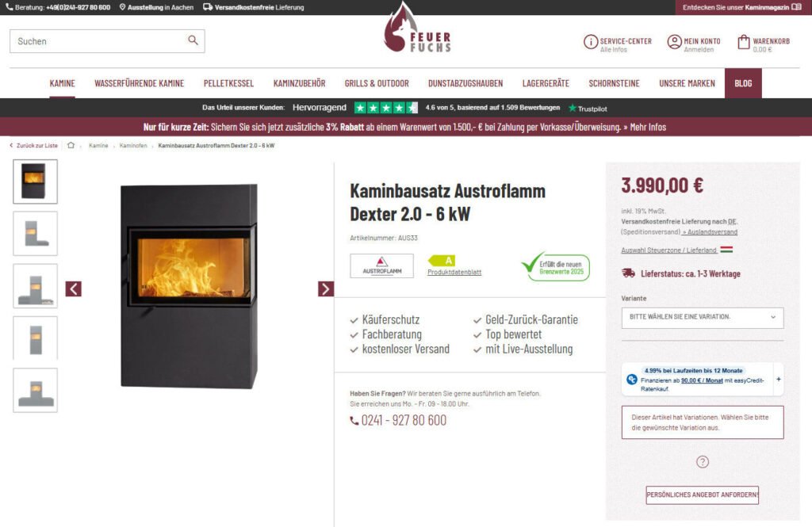The height and width of the screenshot is (527, 812).
Task: Show previous product image arrow
Action: (74, 289)
